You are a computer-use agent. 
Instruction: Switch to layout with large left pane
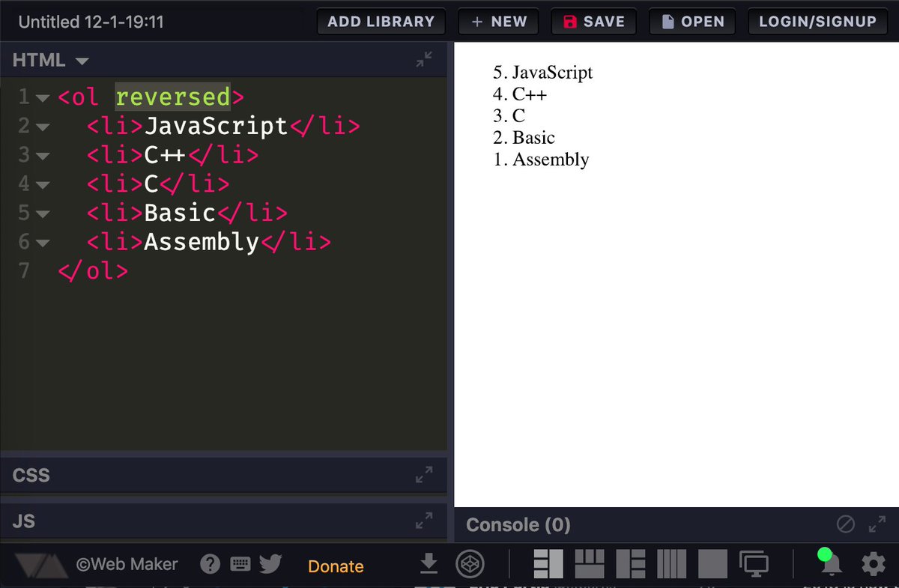[631, 564]
